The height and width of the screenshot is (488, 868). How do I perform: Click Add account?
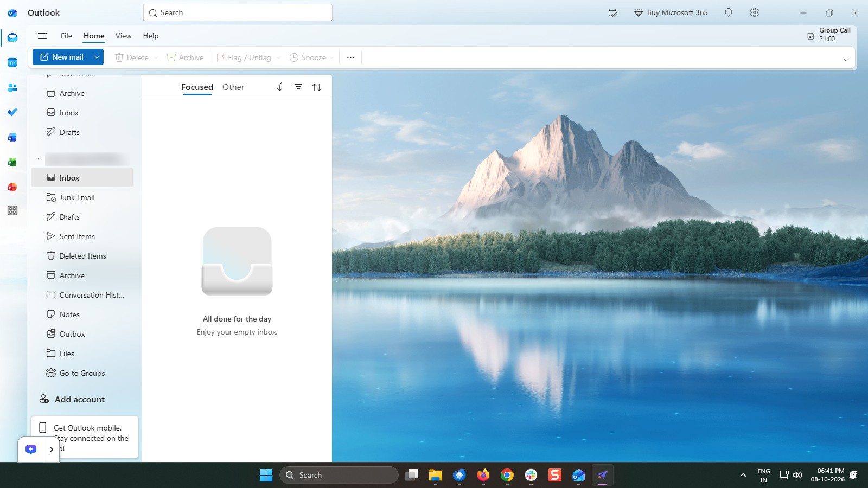click(72, 399)
